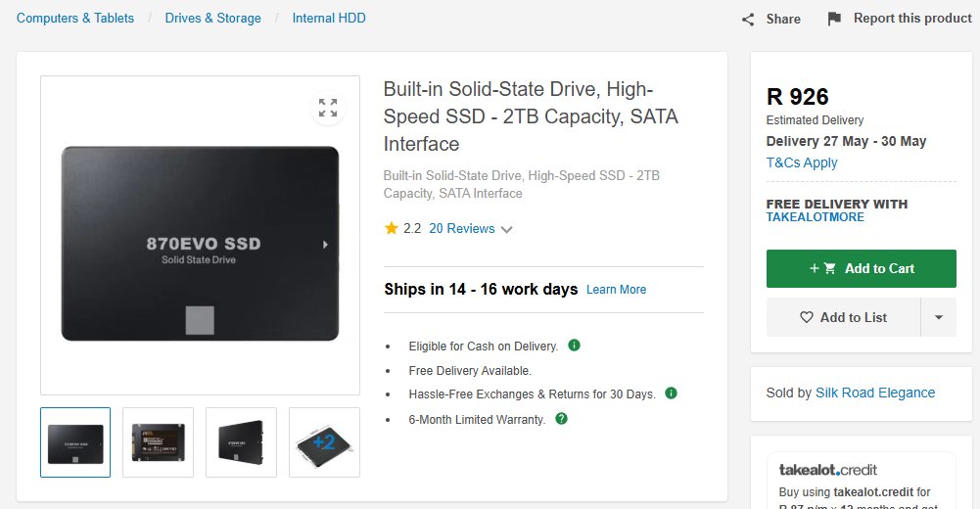The image size is (980, 509).
Task: Click the Share icon
Action: 748,20
